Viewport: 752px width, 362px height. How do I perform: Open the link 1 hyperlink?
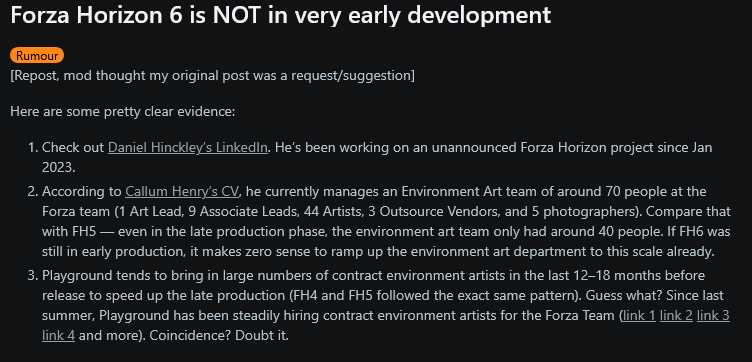[x=639, y=315]
